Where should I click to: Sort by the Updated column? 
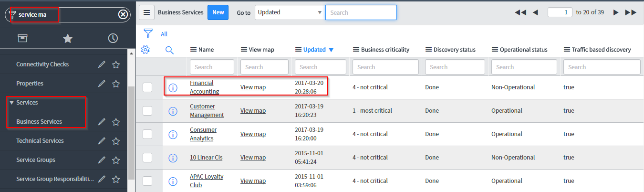[314, 50]
